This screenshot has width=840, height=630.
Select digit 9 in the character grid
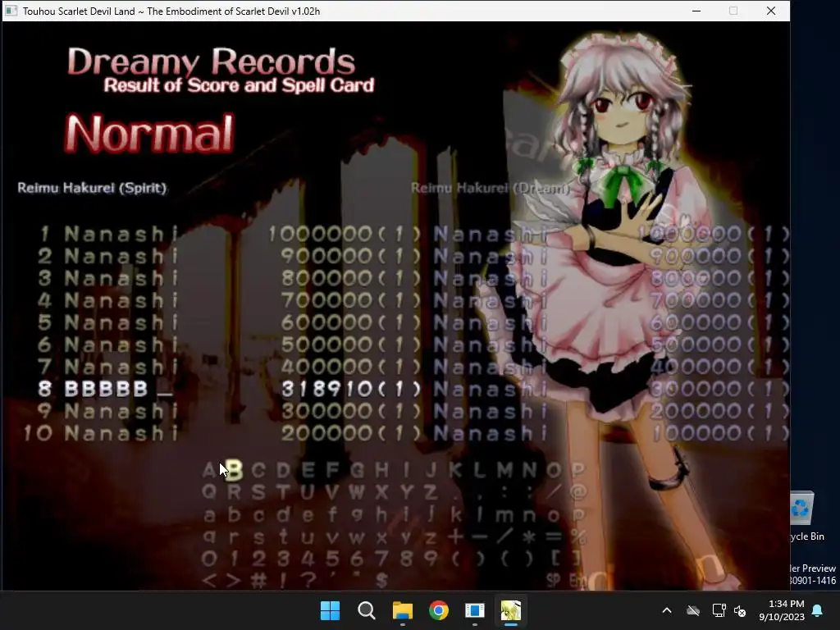click(431, 559)
